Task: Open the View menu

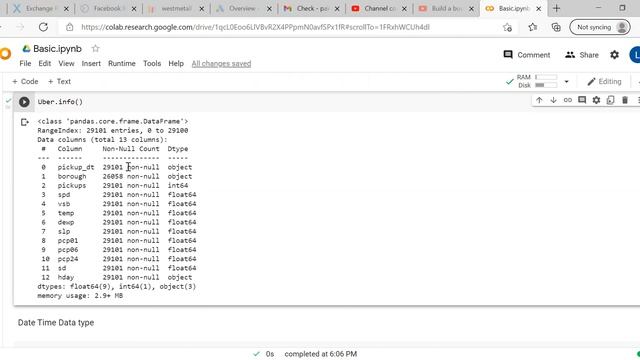Action: [x=66, y=64]
